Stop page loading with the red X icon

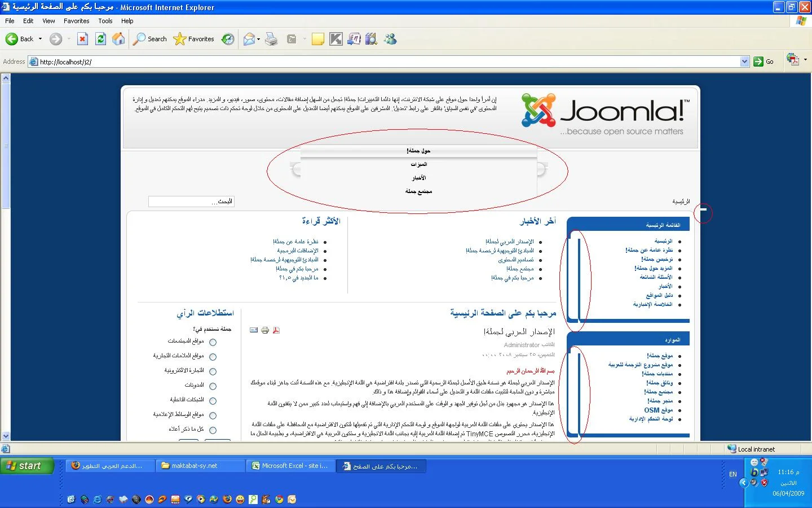point(82,39)
